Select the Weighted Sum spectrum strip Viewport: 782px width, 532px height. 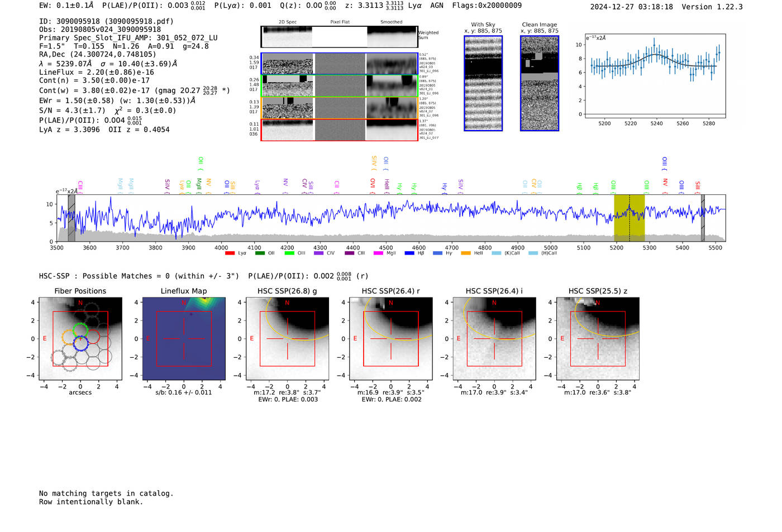[x=339, y=37]
